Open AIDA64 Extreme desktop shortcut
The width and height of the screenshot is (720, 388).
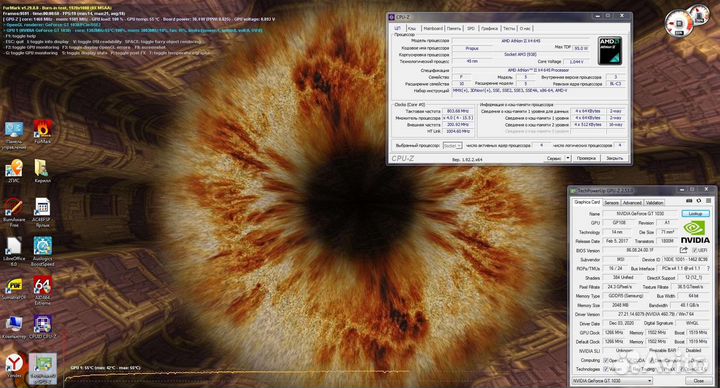[42, 290]
